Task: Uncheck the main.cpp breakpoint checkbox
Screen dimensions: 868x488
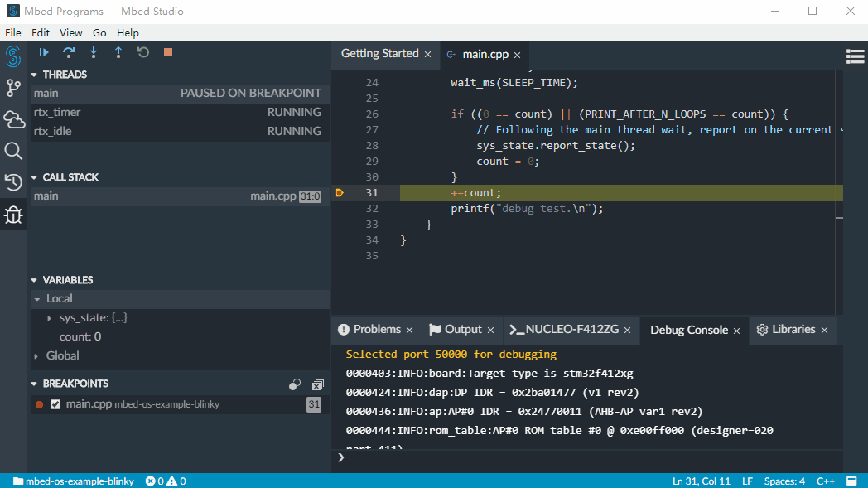Action: [x=55, y=404]
